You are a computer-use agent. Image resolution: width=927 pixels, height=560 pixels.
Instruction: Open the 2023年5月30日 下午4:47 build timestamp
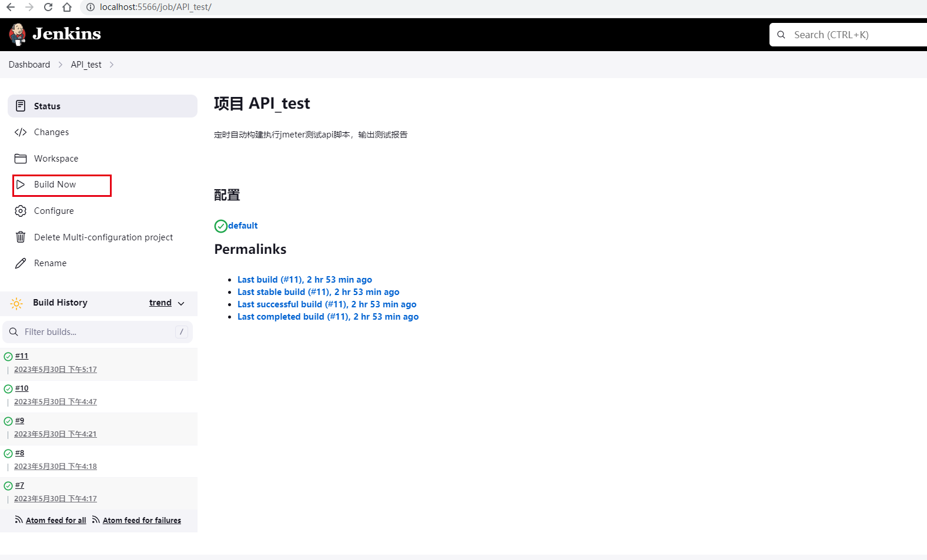click(55, 402)
